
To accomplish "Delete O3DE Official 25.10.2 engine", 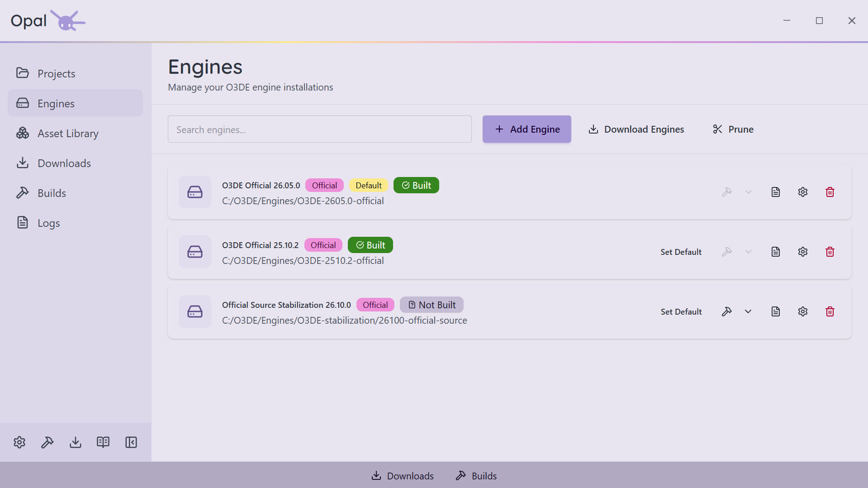I will (830, 252).
